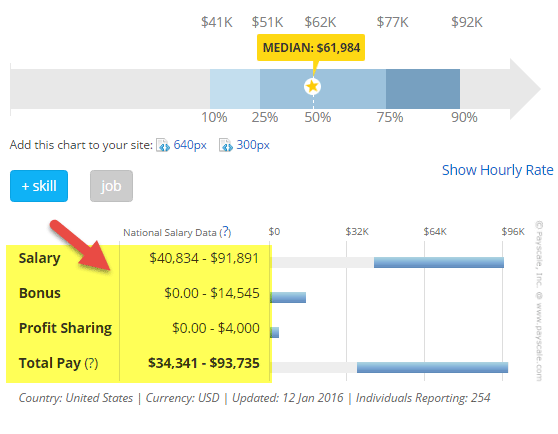The image size is (558, 434).
Task: Click the 10% to 25% light blue segment
Action: pos(235,89)
